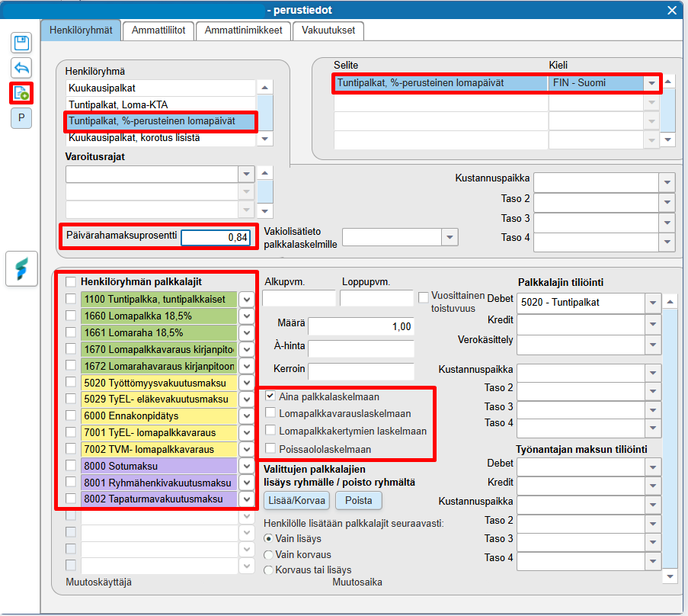This screenshot has width=688, height=616.
Task: Check the 8000 Sotumaksu checkbox
Action: [x=71, y=465]
